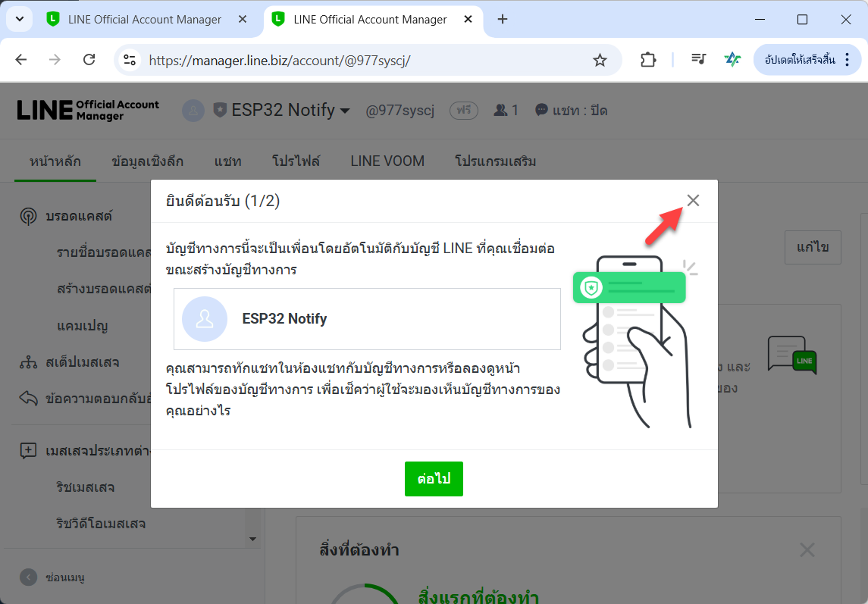Go to the โปรไฟล์ tab
This screenshot has width=868, height=604.
pos(296,161)
